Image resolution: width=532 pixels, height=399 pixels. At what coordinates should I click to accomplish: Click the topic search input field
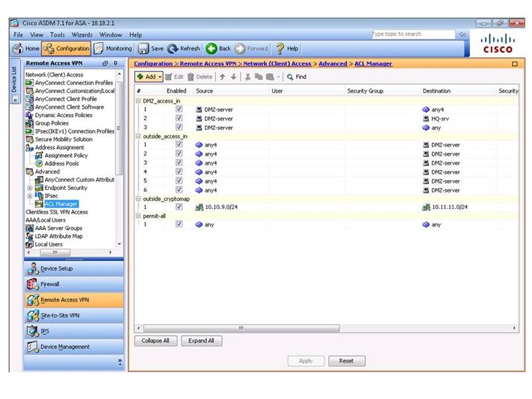click(413, 34)
